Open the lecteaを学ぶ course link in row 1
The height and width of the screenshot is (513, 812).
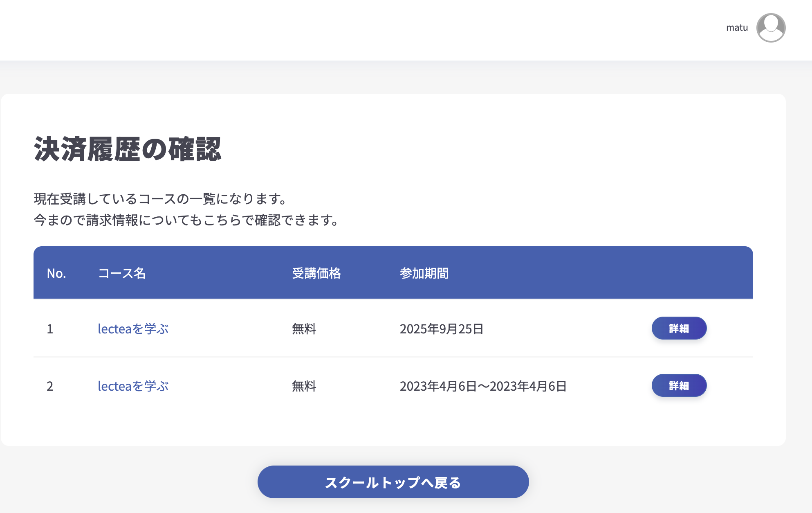pyautogui.click(x=134, y=328)
